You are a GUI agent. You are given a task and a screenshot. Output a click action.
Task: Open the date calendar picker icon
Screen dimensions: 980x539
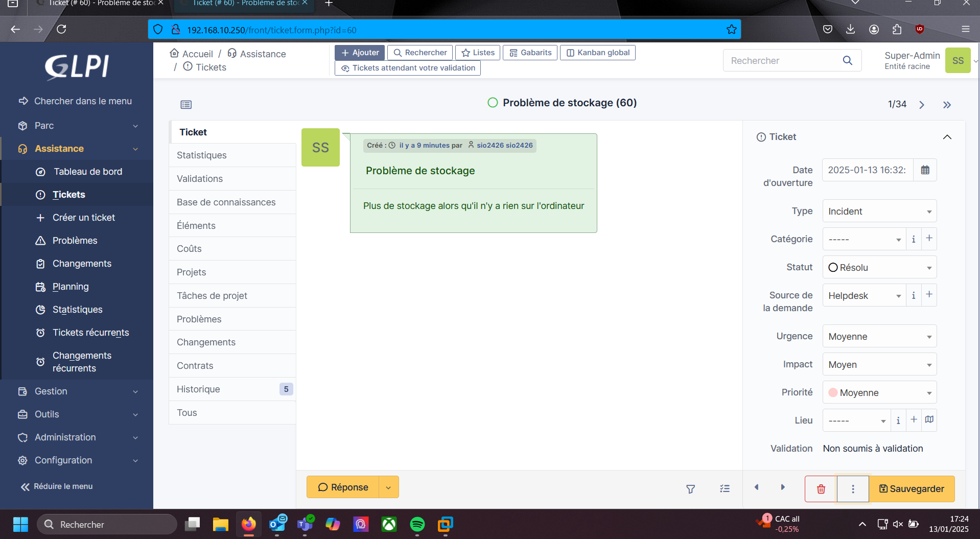tap(925, 170)
